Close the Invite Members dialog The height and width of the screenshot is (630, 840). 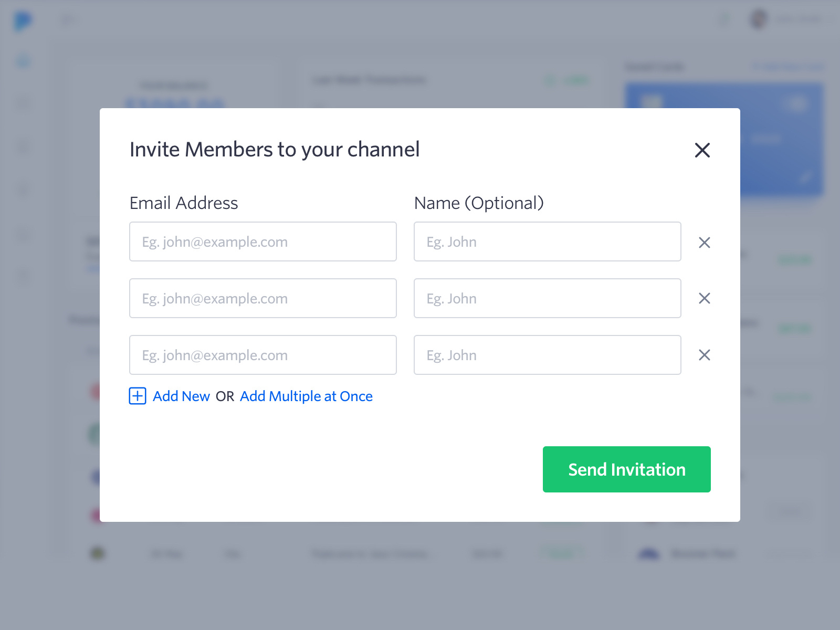(703, 150)
